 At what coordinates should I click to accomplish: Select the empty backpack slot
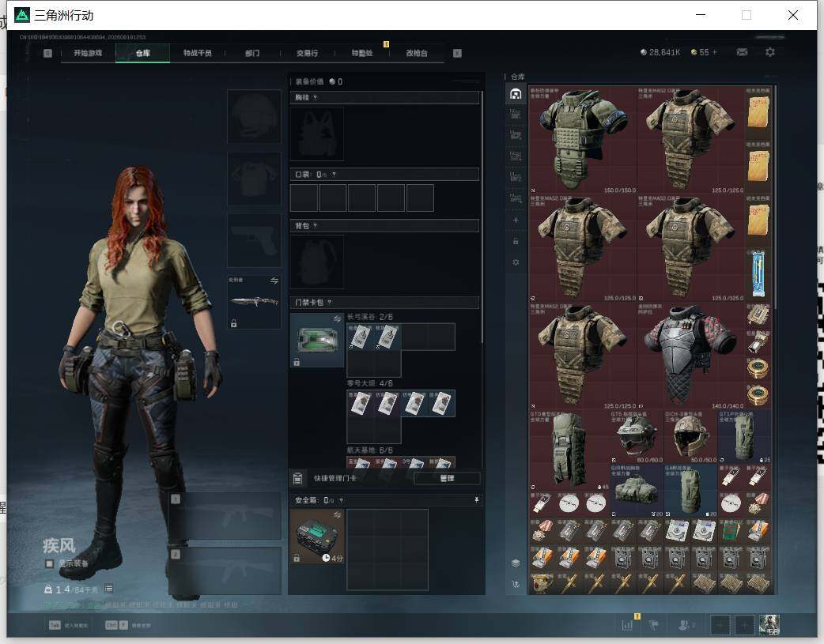tap(317, 262)
